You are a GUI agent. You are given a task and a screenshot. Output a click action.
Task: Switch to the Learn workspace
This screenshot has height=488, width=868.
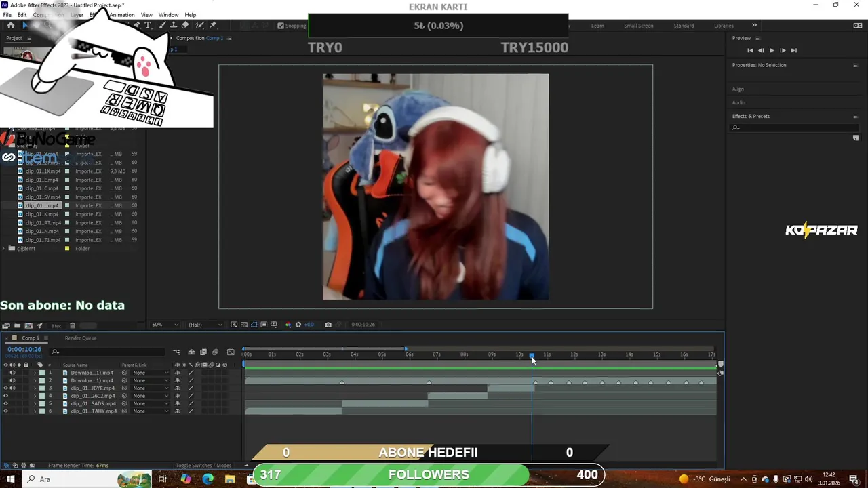click(597, 26)
